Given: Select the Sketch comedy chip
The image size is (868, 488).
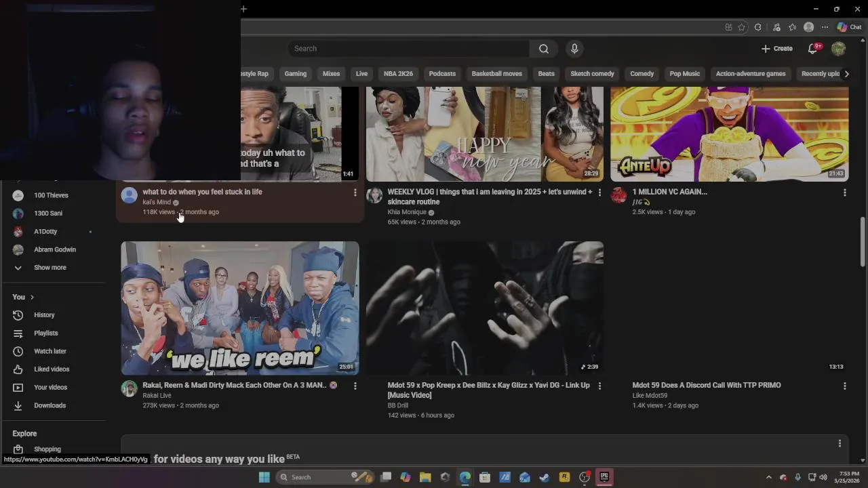Looking at the screenshot, I should tap(592, 74).
